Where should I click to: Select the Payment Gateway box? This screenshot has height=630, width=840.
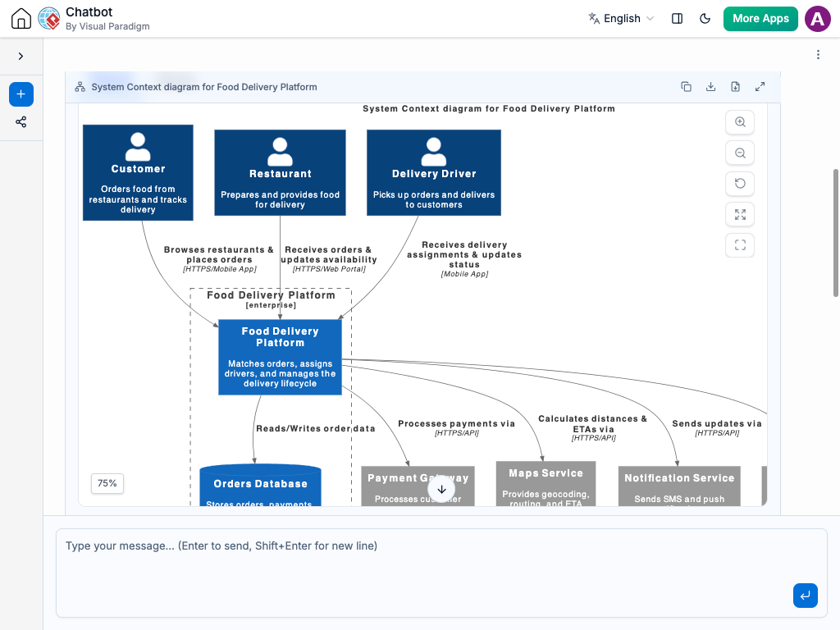[x=418, y=486]
